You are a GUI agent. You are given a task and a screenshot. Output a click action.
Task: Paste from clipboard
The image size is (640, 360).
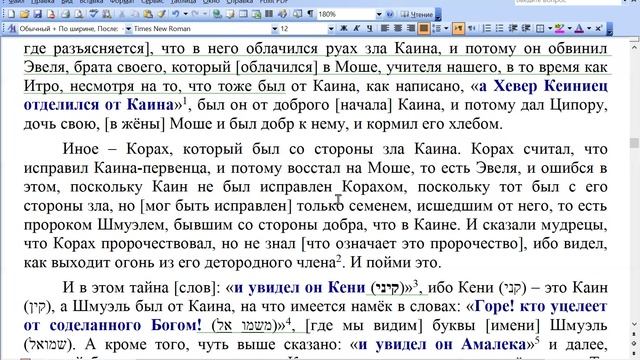click(148, 14)
